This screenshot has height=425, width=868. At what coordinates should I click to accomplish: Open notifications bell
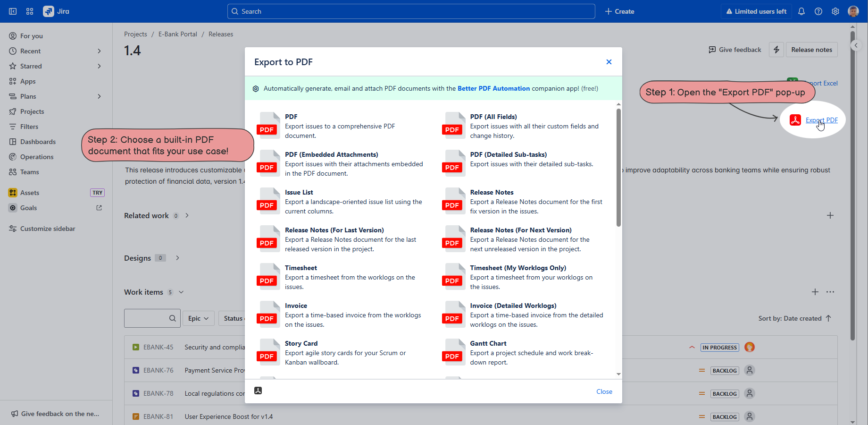(801, 11)
